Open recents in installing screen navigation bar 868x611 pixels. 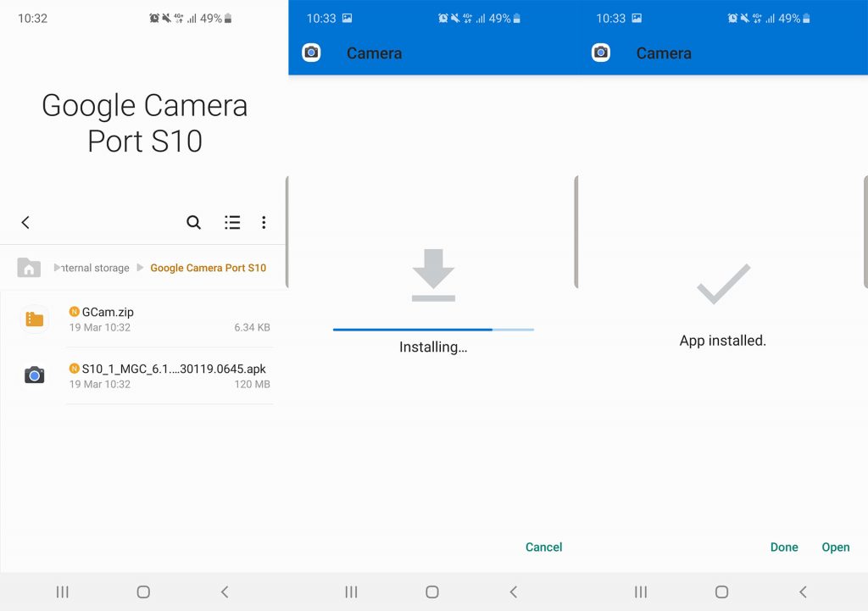[352, 592]
